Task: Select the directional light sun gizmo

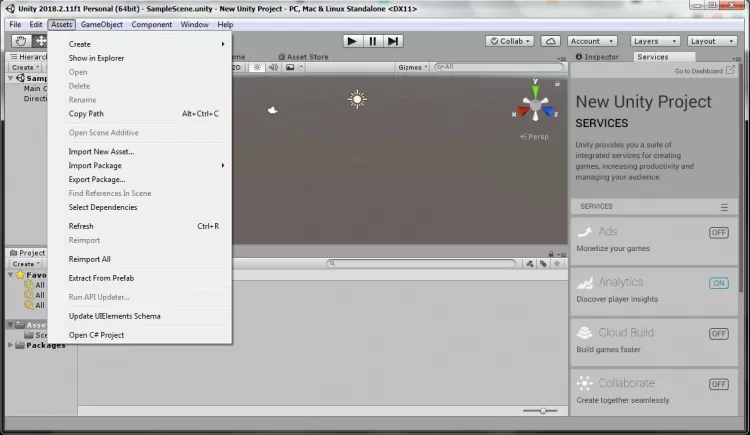Action: pyautogui.click(x=357, y=99)
